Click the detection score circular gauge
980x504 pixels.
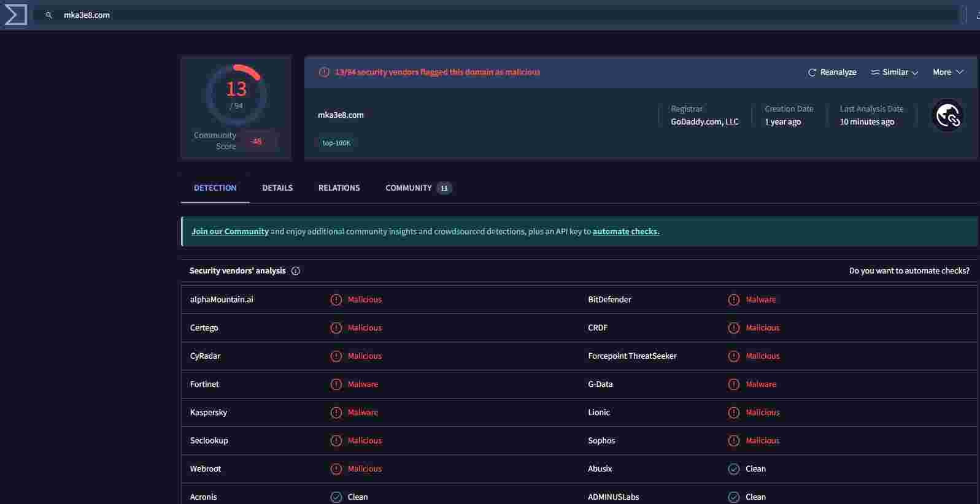236,95
